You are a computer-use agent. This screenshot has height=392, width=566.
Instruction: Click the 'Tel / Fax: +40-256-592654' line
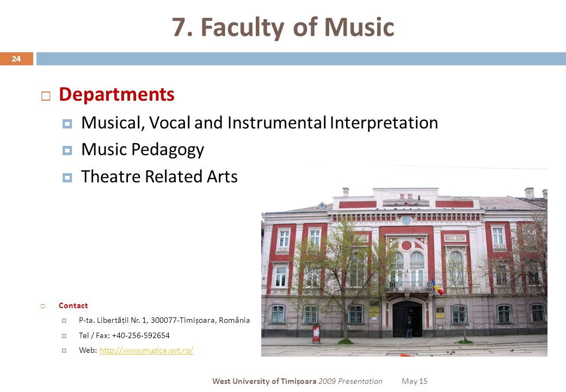tap(124, 335)
